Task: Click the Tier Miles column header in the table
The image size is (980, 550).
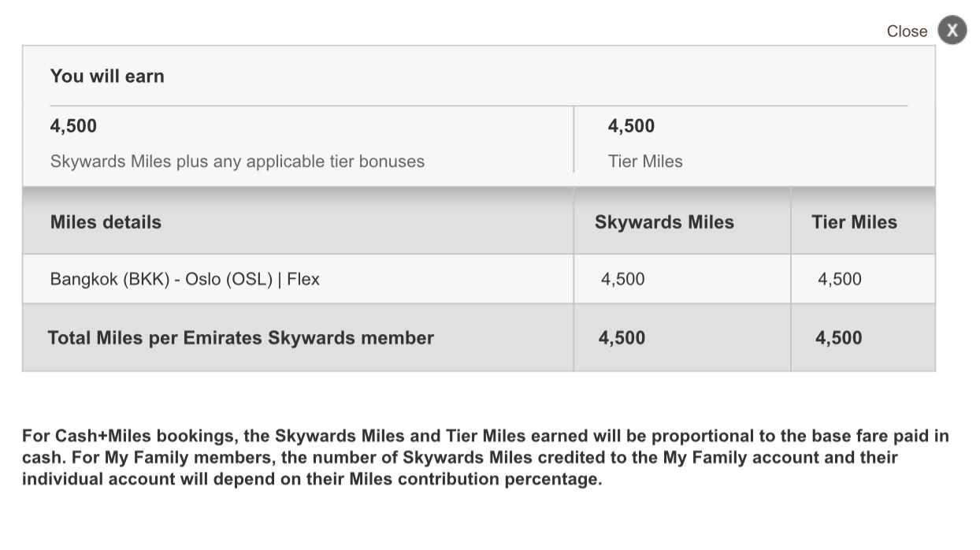Action: 854,222
